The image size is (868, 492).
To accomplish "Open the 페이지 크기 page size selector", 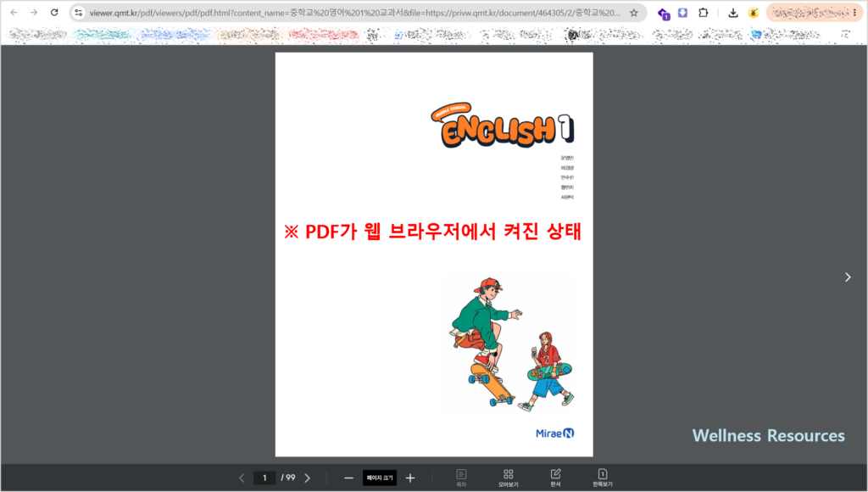I will (380, 478).
